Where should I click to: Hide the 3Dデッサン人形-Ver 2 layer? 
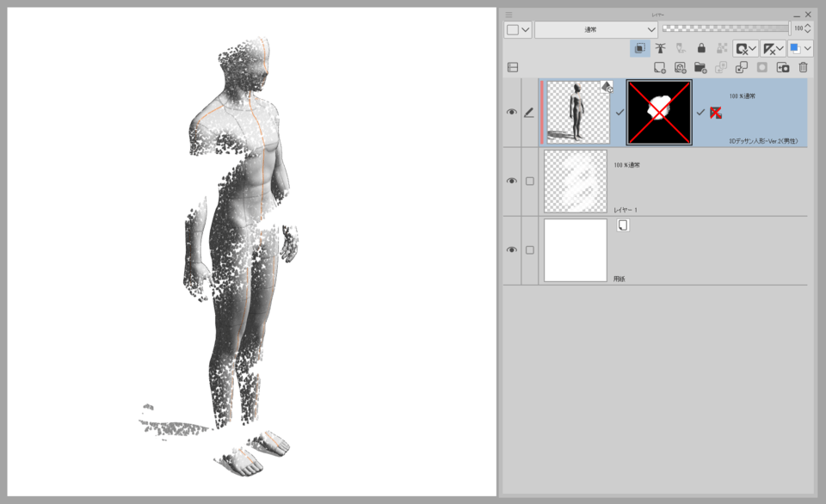(512, 112)
